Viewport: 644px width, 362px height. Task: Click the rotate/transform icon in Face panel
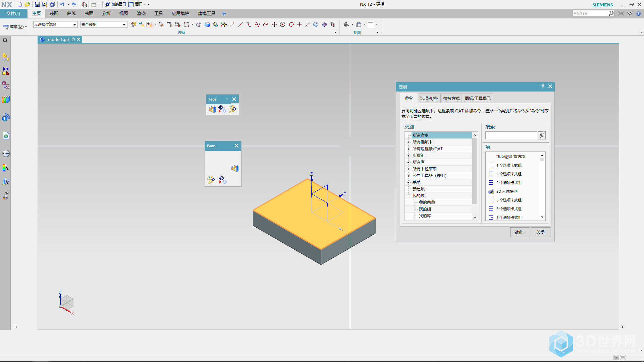point(222,109)
